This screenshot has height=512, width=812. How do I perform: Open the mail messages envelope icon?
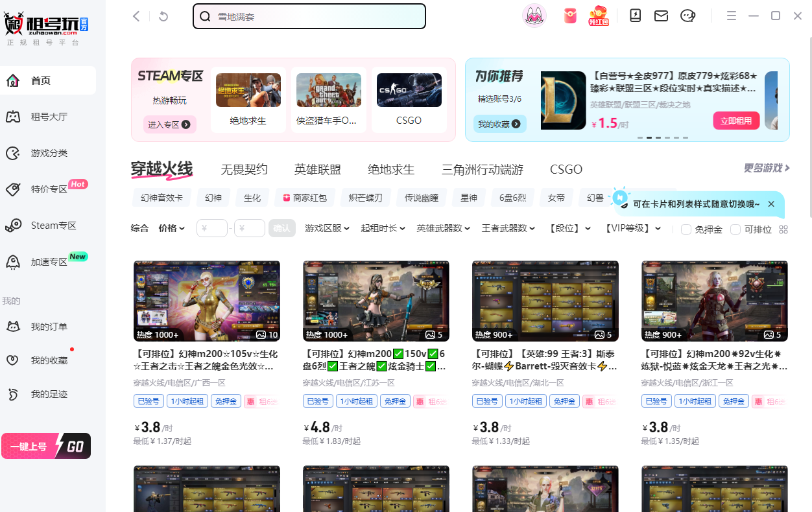click(661, 16)
